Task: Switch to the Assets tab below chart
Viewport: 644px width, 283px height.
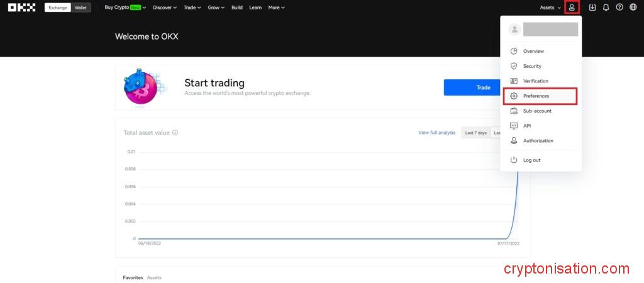Action: tap(154, 277)
